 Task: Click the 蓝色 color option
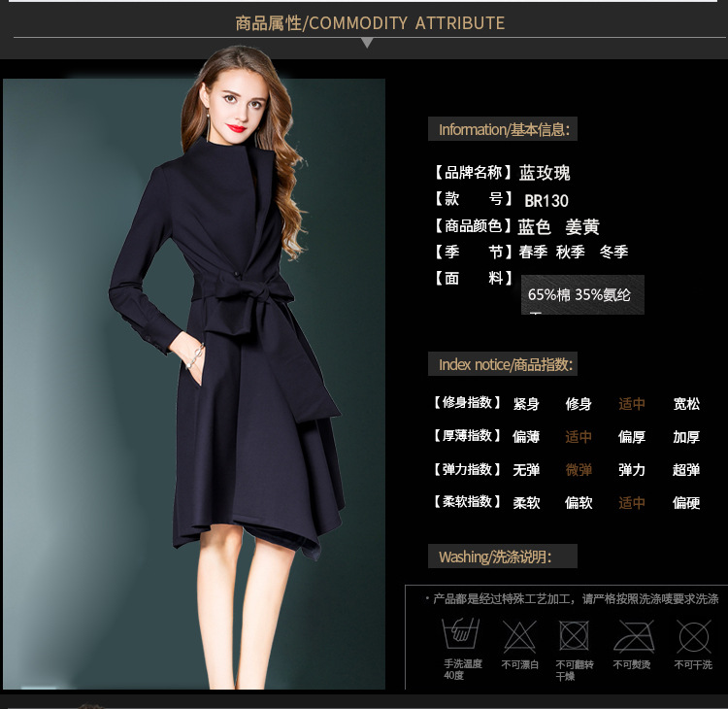(x=534, y=227)
